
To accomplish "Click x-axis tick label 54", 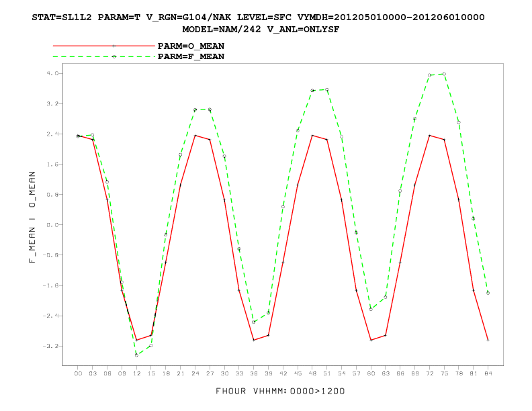I will point(342,373).
